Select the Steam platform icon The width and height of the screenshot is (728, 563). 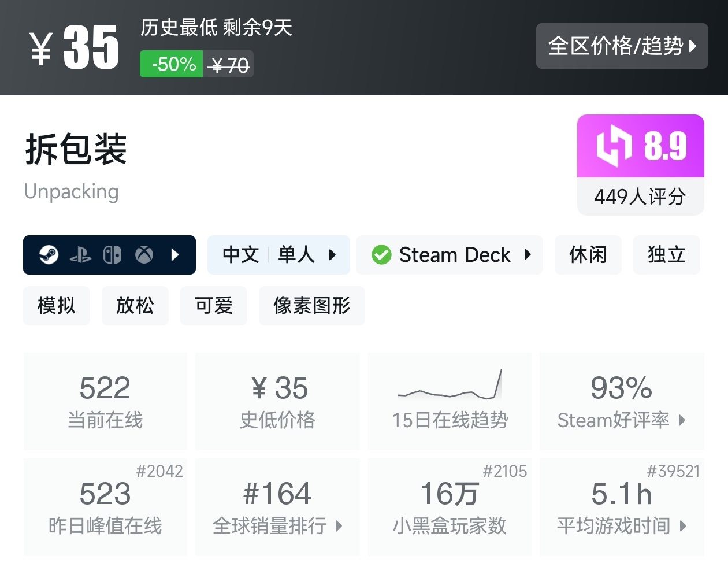(x=50, y=254)
